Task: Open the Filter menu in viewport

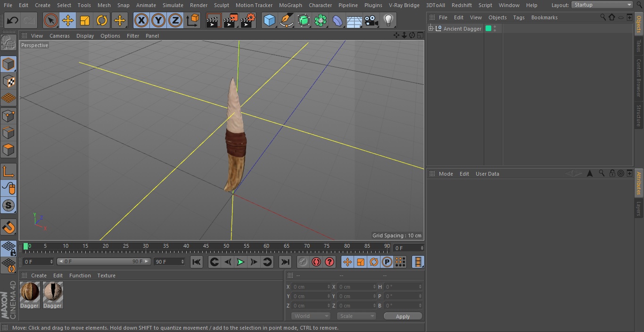Action: (133, 36)
